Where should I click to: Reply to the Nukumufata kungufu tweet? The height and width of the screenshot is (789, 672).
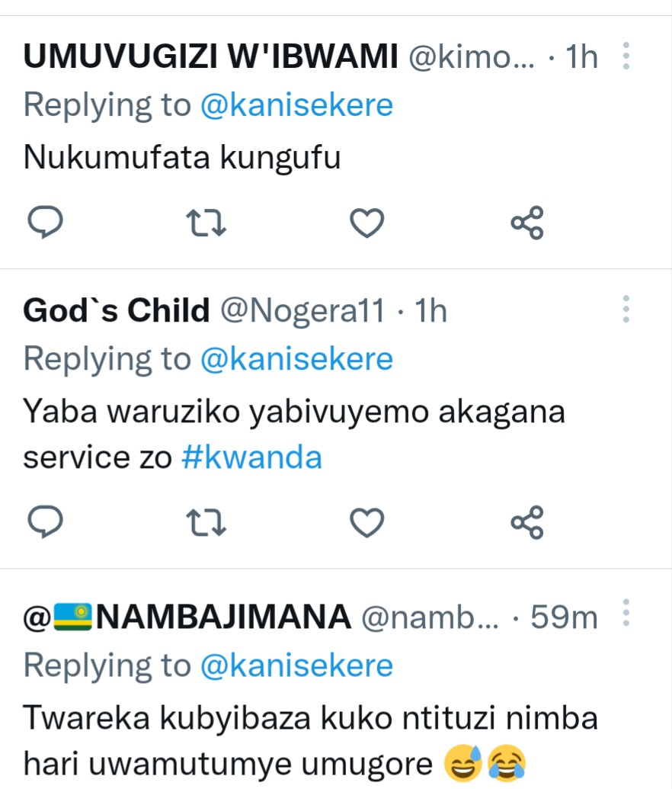click(44, 223)
